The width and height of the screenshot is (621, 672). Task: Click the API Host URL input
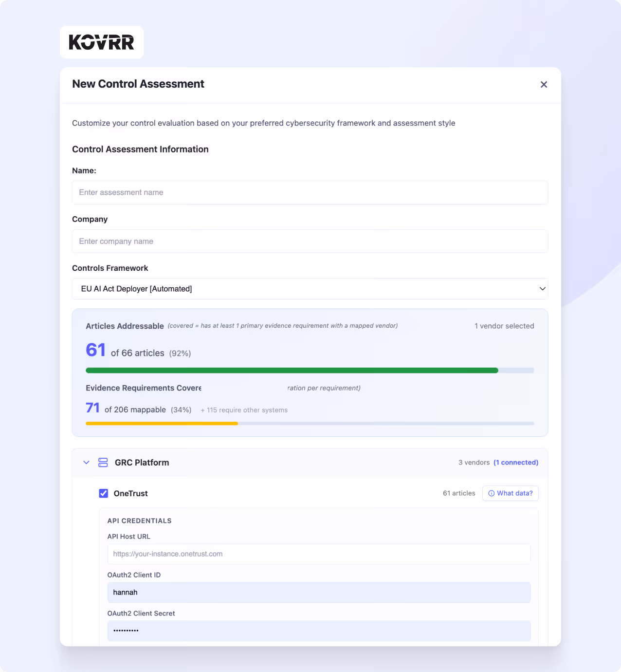319,554
